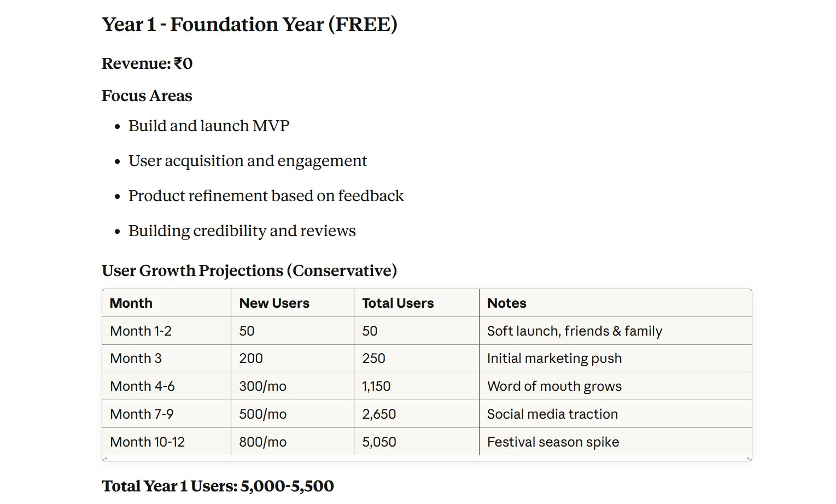836x504 pixels.
Task: Click the Revenue: ₹0 line
Action: (147, 63)
